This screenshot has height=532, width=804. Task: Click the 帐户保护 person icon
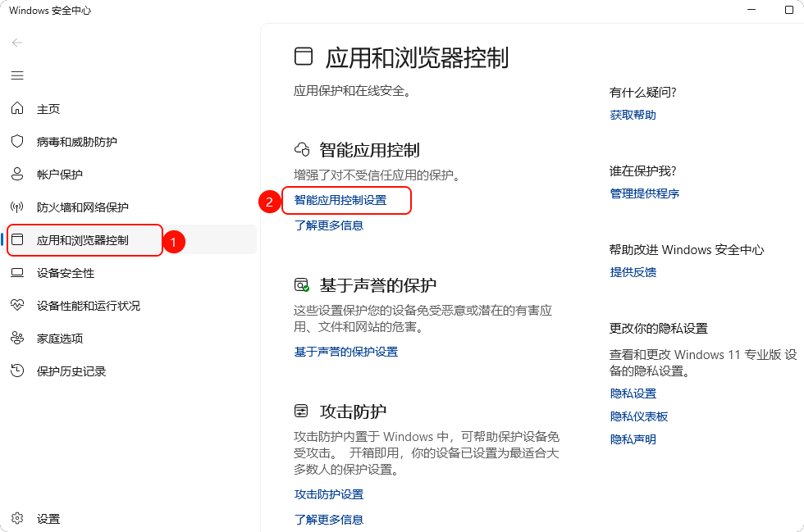17,174
